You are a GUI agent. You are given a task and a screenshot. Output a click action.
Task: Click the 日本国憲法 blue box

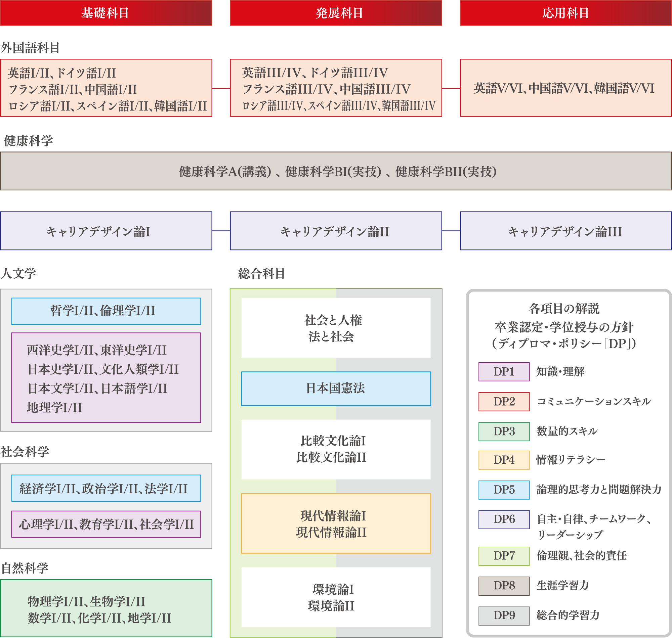click(336, 389)
